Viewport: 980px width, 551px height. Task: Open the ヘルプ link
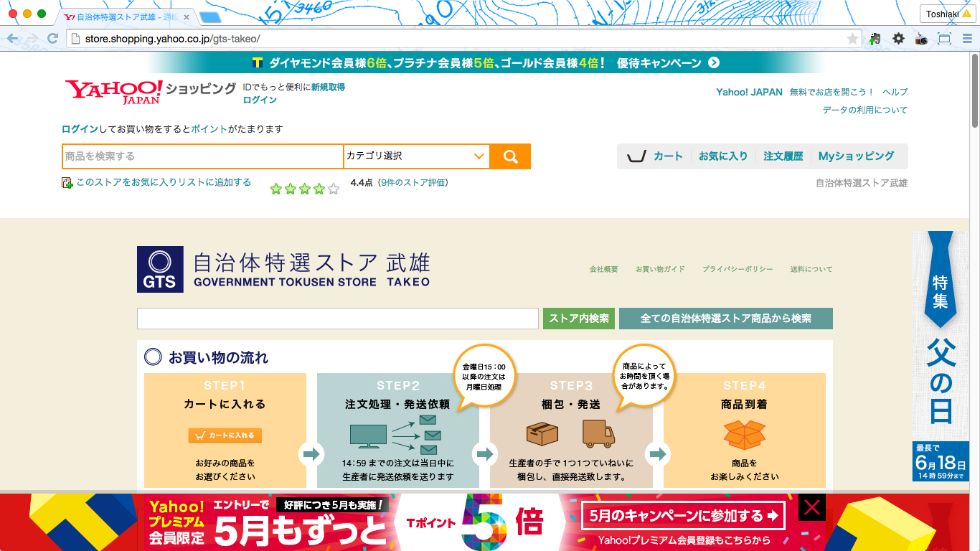pos(895,92)
